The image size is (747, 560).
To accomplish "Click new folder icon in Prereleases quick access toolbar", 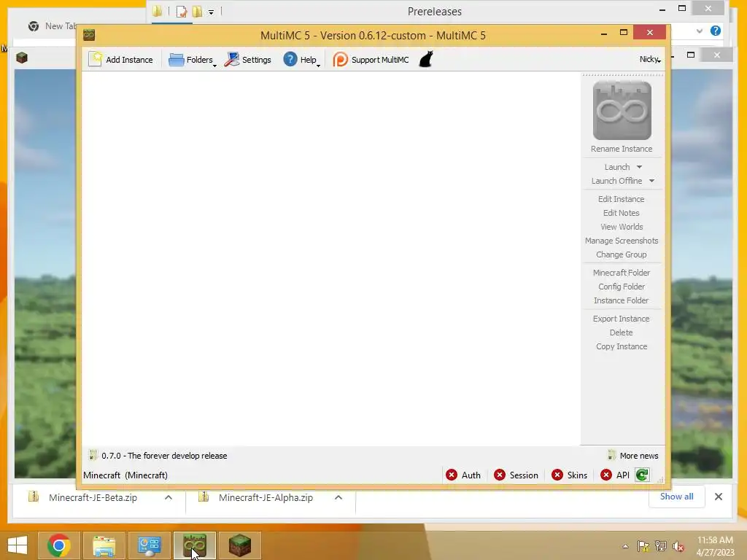I will tap(197, 12).
